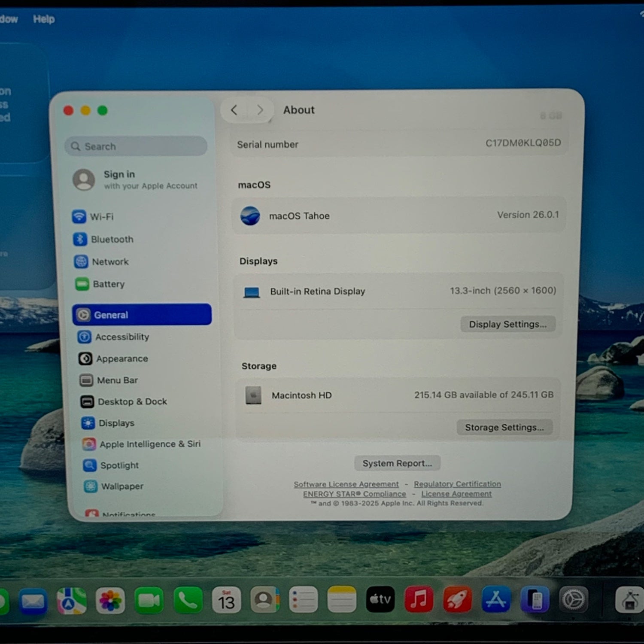Launch Music from the Dock
The width and height of the screenshot is (644, 644).
[419, 599]
